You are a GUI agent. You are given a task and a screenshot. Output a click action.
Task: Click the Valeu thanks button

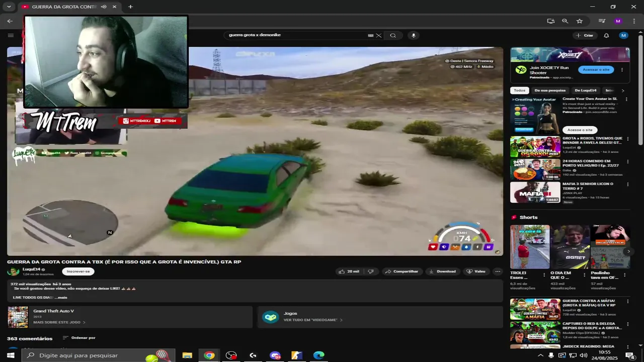click(x=476, y=271)
